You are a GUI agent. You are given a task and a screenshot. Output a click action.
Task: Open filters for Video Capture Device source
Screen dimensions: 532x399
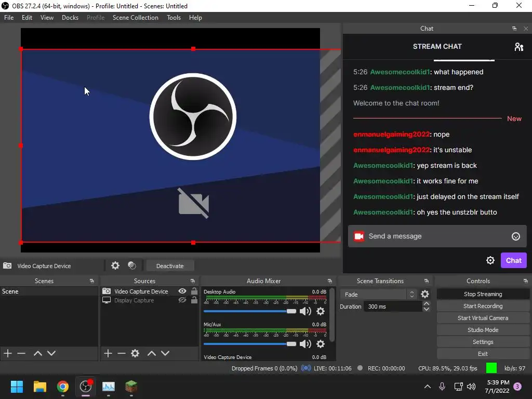point(132,265)
